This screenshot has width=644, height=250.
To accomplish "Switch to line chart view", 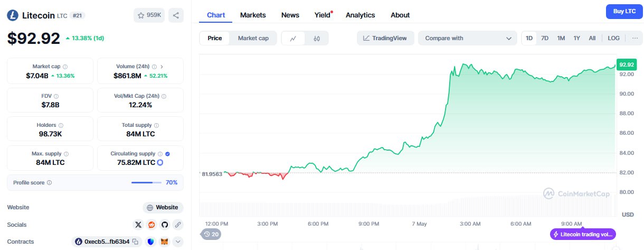I will coord(293,38).
